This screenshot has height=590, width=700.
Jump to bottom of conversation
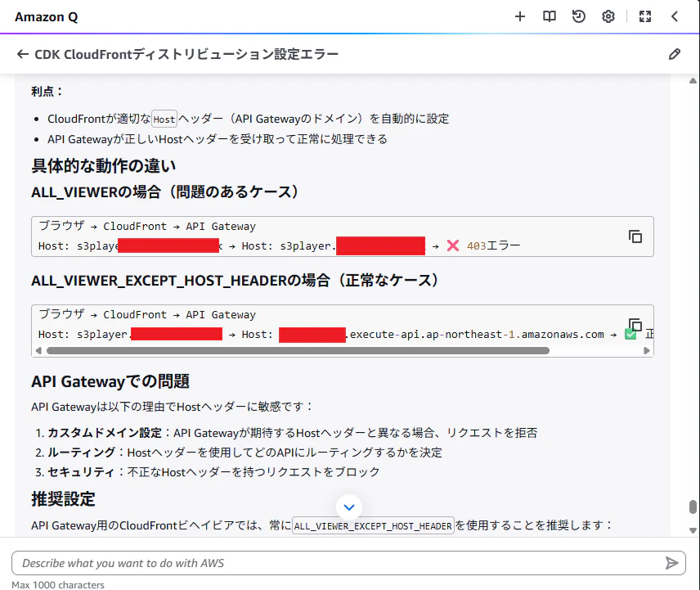click(349, 507)
